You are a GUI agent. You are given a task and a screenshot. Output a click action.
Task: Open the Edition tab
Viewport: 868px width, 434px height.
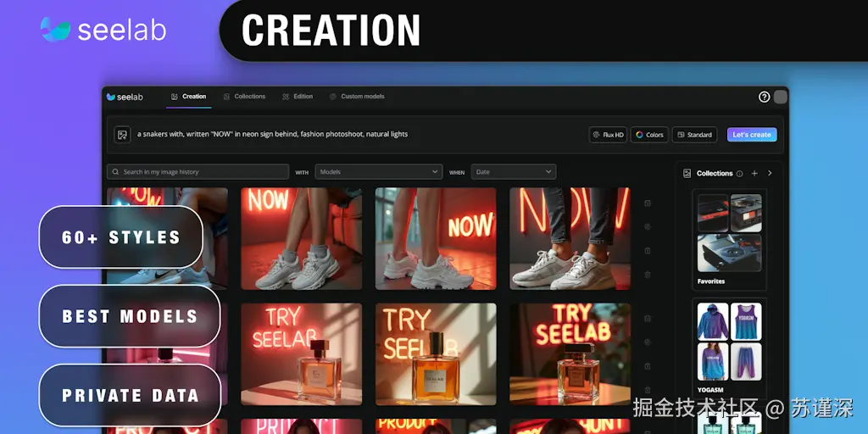tap(298, 97)
